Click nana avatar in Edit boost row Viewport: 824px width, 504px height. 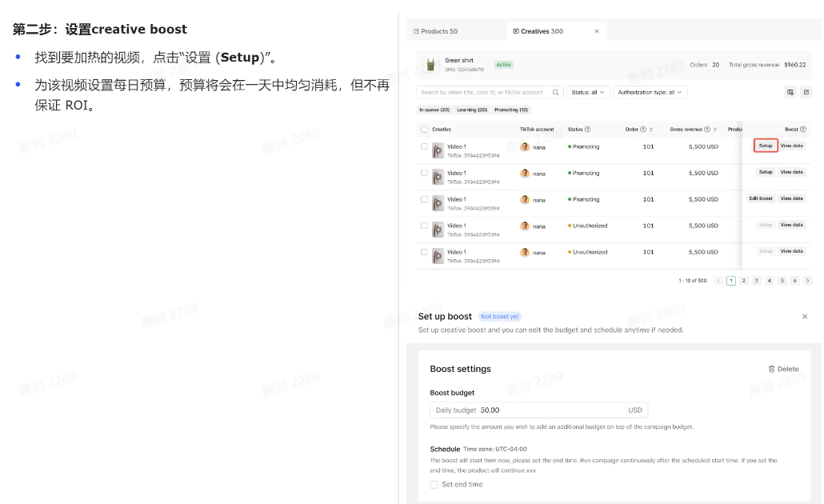click(x=525, y=200)
